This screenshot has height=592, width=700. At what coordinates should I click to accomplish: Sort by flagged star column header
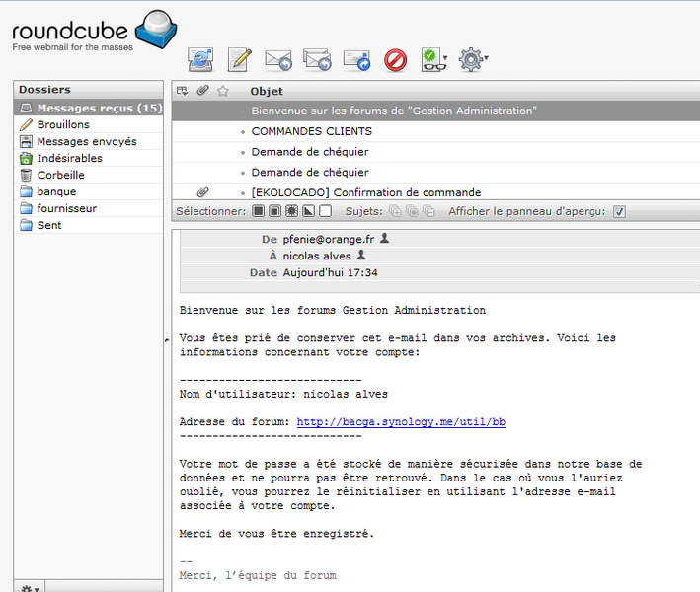[223, 91]
